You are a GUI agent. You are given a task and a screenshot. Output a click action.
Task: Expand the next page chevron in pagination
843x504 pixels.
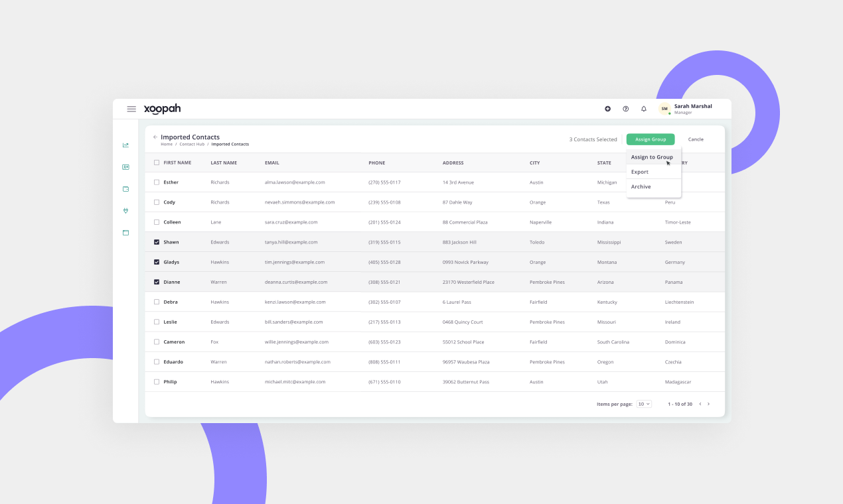point(708,403)
